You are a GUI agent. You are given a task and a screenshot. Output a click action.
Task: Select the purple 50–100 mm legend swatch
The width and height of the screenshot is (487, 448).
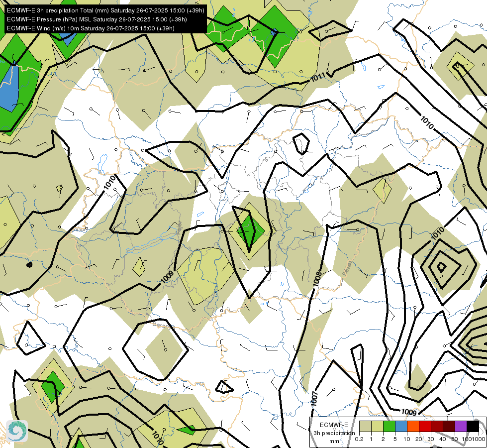pos(461,426)
